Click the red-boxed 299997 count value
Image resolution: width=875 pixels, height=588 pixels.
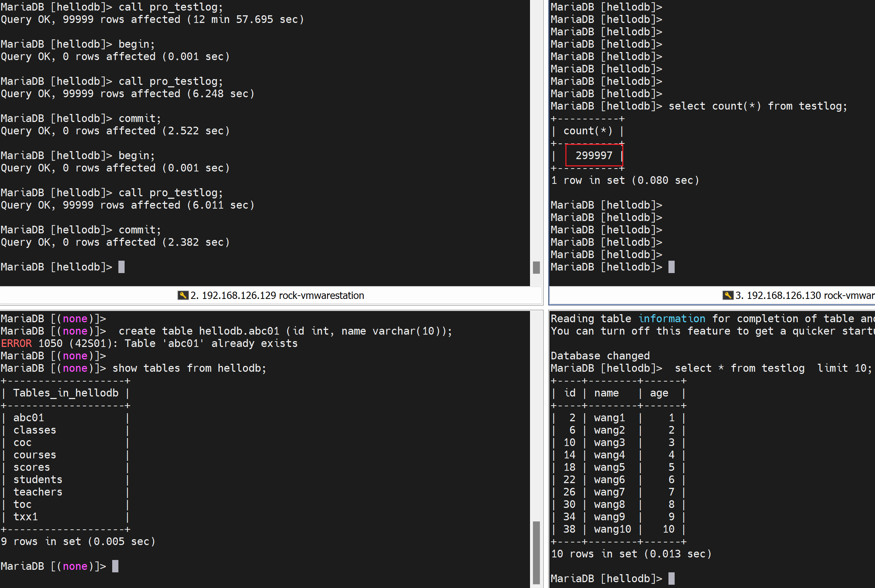click(x=593, y=155)
